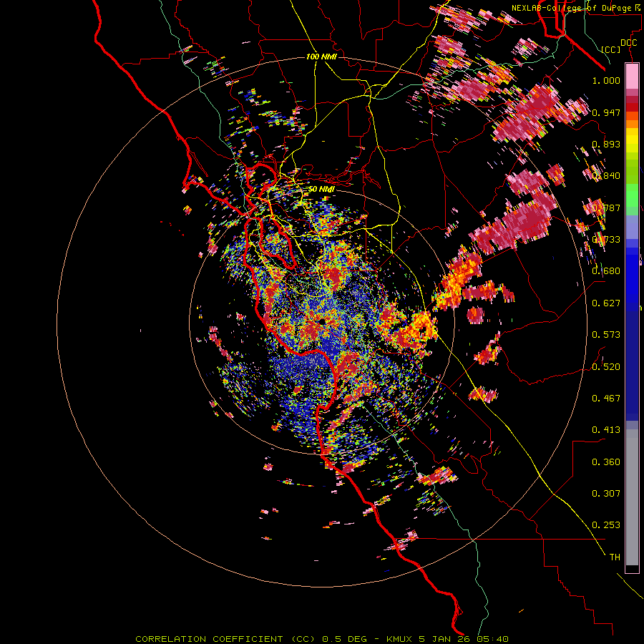Screen dimensions: 644x644
Task: Click the "0.680" legend value
Action: tap(606, 271)
